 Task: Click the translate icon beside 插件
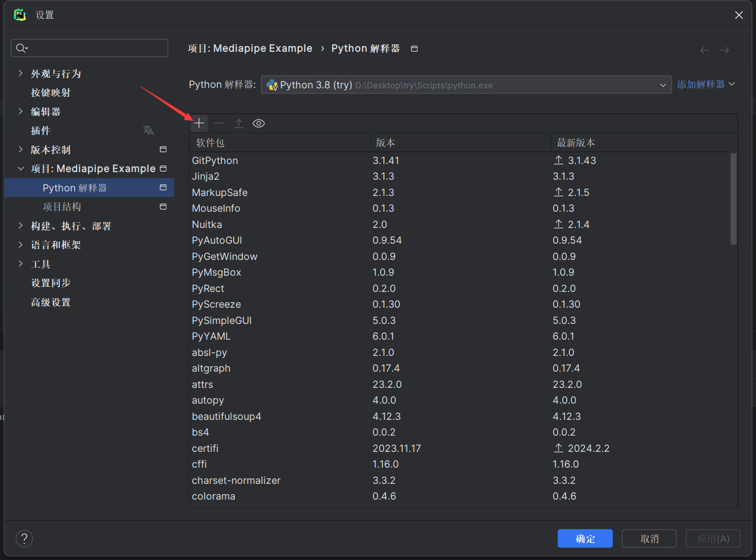point(148,130)
